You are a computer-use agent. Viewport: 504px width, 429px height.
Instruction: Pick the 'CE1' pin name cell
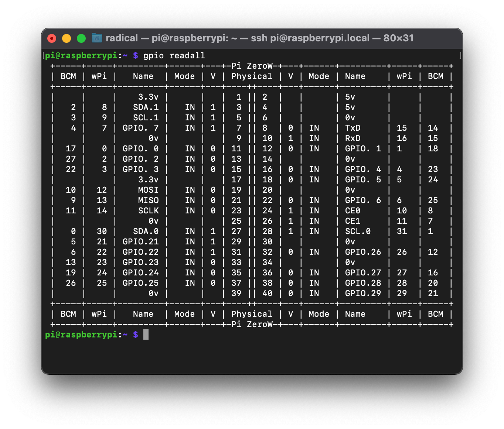(353, 221)
